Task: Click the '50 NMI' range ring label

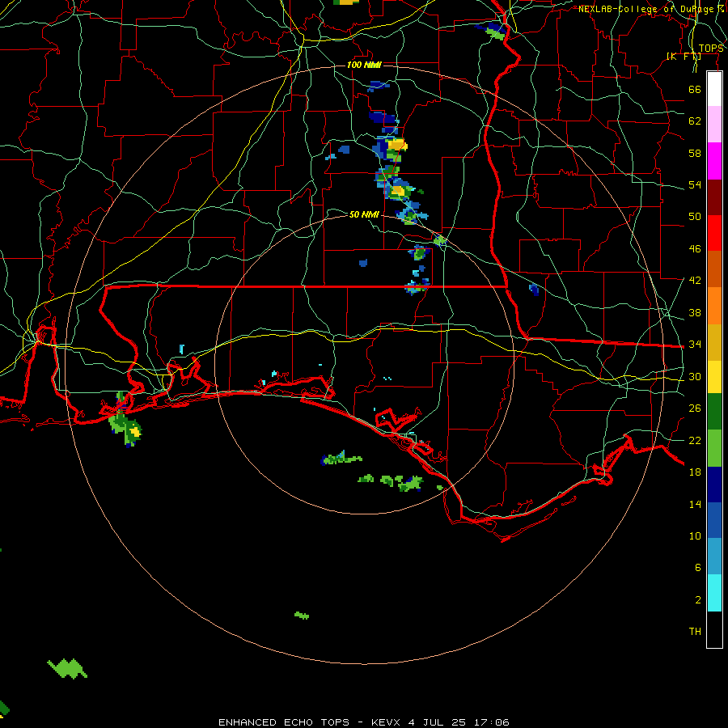Action: click(364, 214)
